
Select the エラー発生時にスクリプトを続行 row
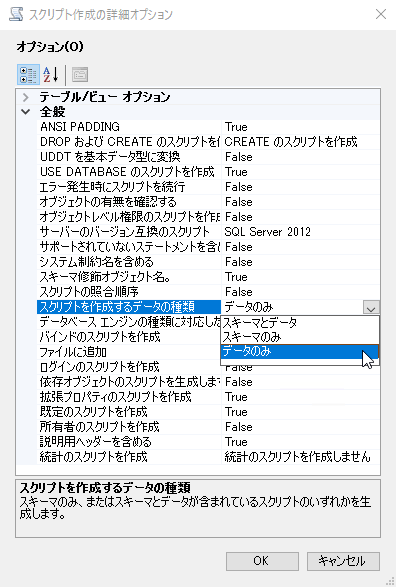128,187
